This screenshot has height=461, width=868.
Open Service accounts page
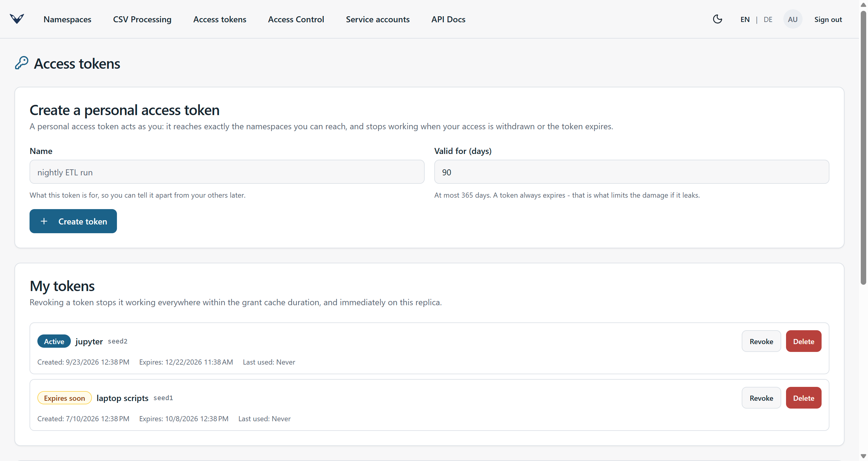tap(378, 19)
